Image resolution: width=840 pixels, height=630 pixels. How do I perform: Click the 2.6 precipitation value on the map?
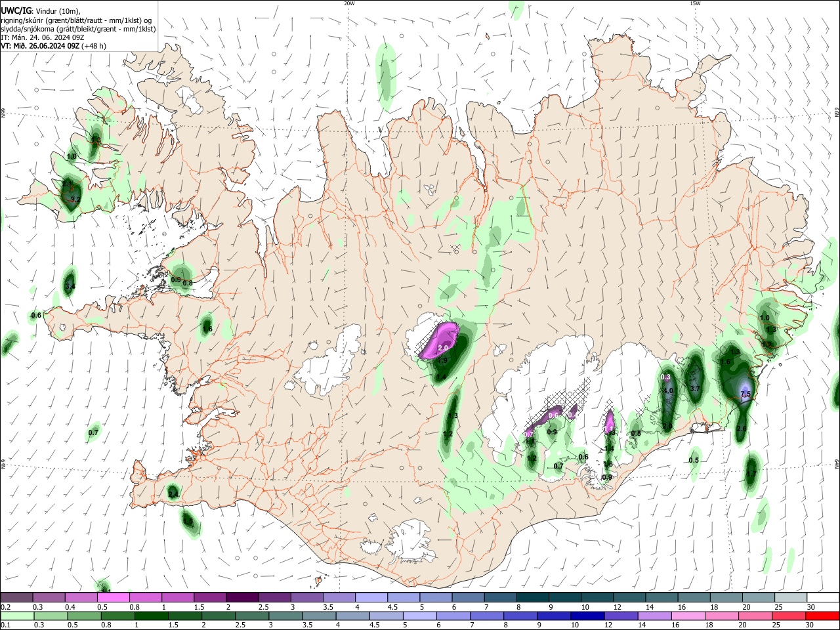point(742,429)
